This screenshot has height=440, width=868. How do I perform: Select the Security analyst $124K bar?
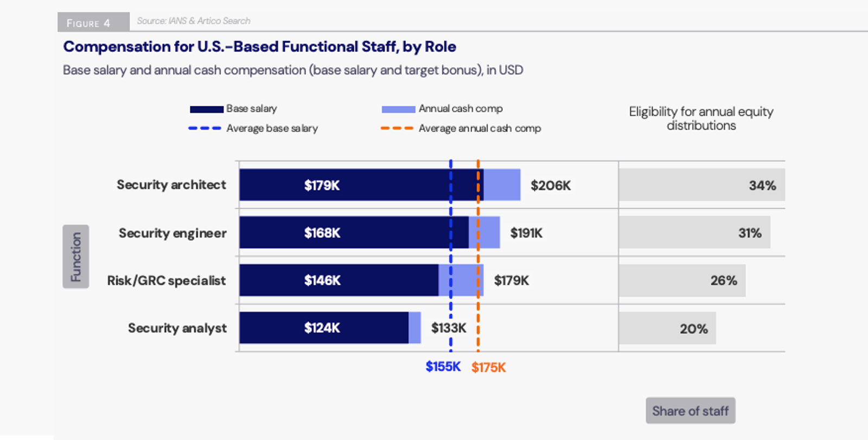(323, 328)
